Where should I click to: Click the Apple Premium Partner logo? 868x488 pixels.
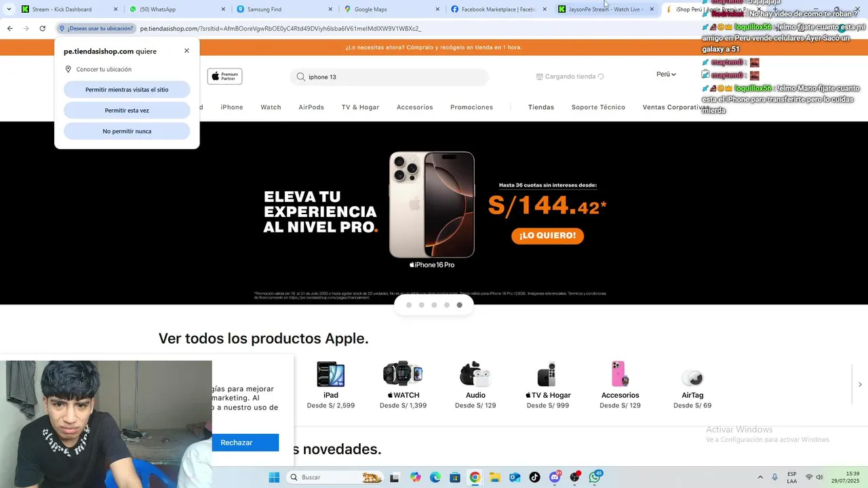pyautogui.click(x=224, y=77)
